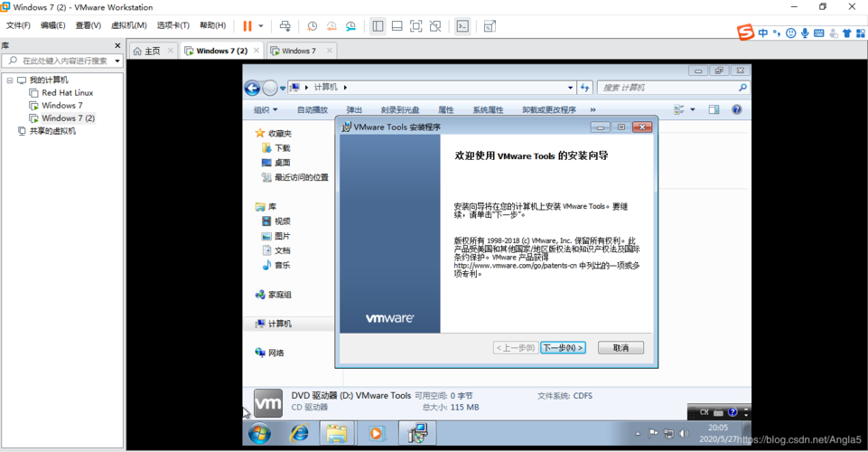The image size is (868, 452).
Task: Select 音乐 library in the sidebar
Action: pos(283,265)
